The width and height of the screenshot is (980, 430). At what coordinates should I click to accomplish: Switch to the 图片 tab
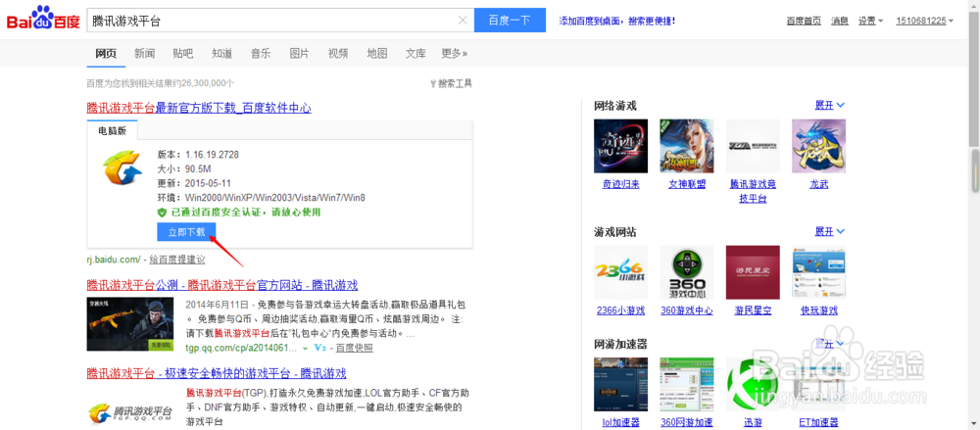tap(299, 53)
